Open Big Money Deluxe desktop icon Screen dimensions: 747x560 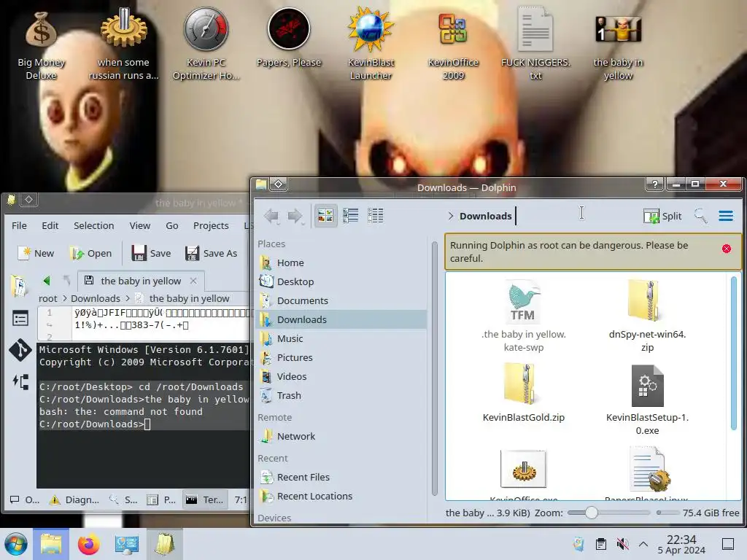pos(42,46)
